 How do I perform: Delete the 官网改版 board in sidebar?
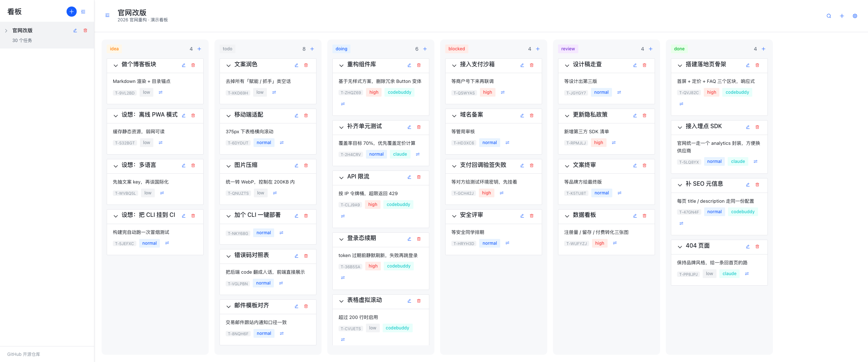click(x=85, y=30)
